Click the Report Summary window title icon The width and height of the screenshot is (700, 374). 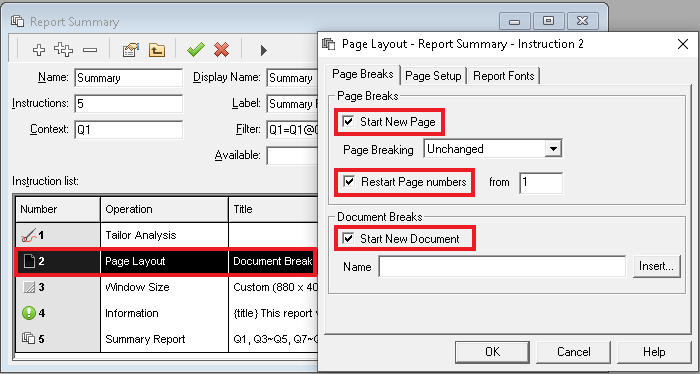click(18, 21)
